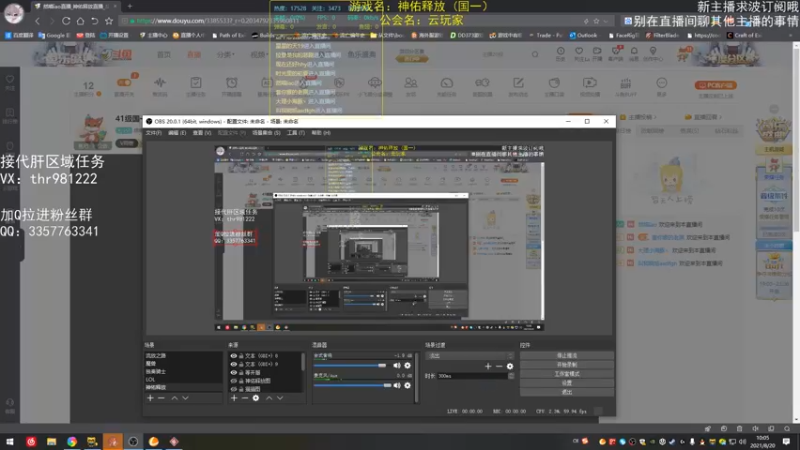Click the sources list scrollbar
800x450 pixels.
click(x=303, y=362)
